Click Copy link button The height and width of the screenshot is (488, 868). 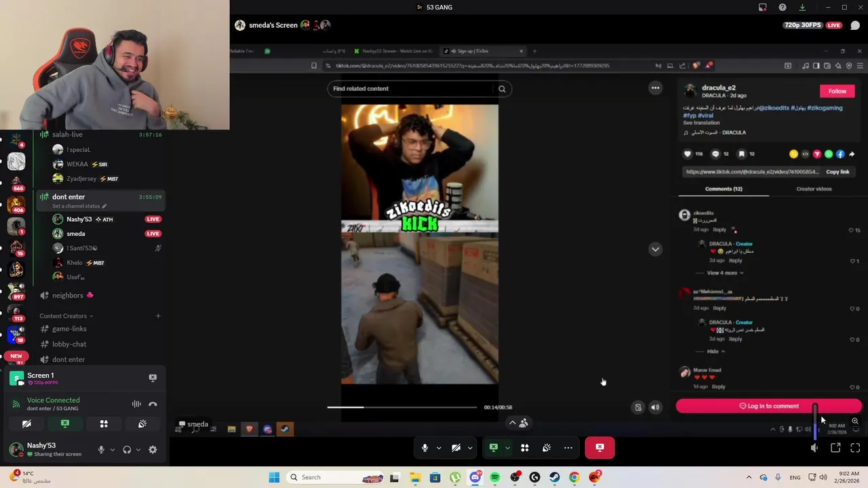tap(837, 171)
